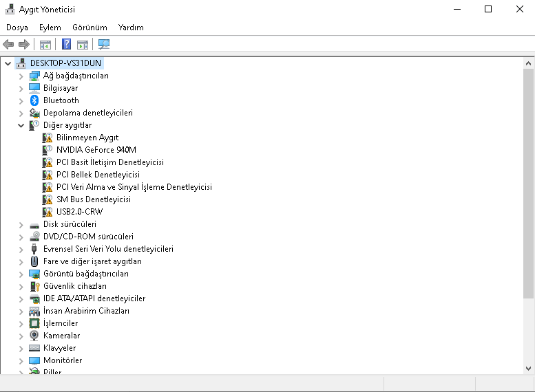Expand İnsan Arabirim Cihazları category
Screen dimensions: 535x392
(21, 312)
